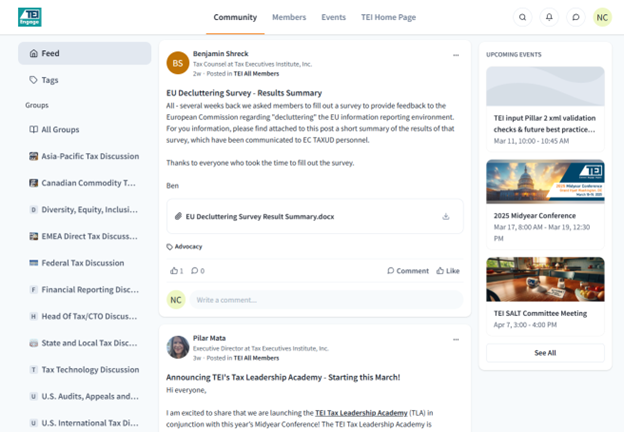Select Feed in the sidebar
Image resolution: width=624 pixels, height=432 pixels.
pos(84,53)
